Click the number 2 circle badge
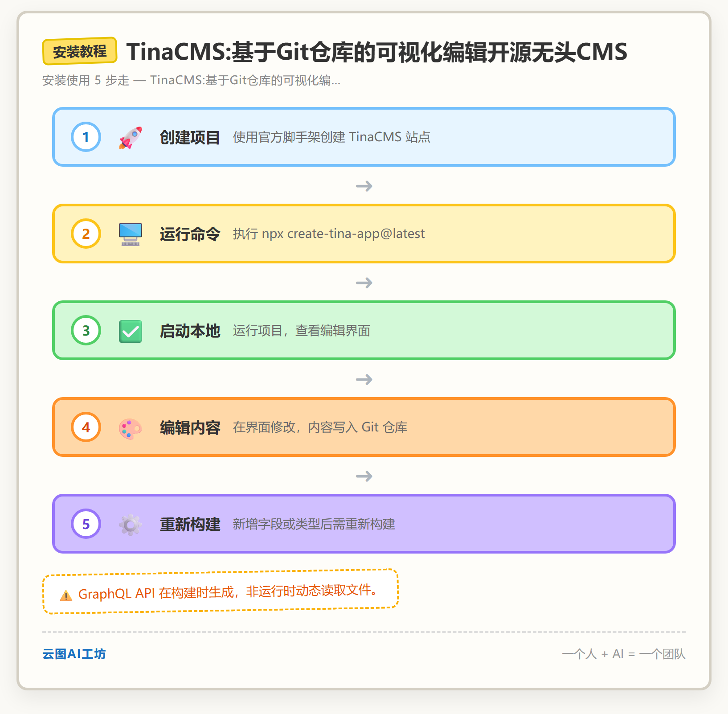 pyautogui.click(x=86, y=234)
